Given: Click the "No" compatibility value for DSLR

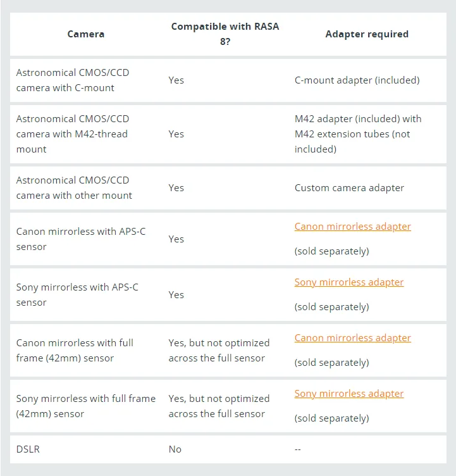Looking at the screenshot, I should 175,449.
